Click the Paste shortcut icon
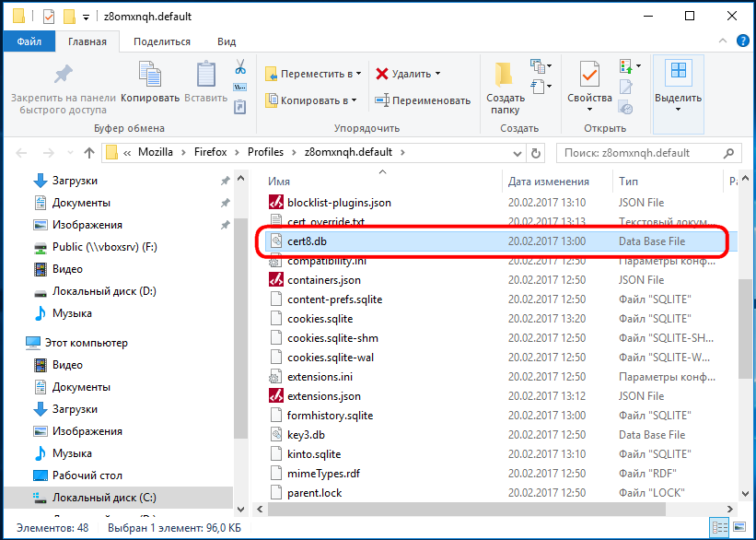This screenshot has width=756, height=540. (240, 107)
